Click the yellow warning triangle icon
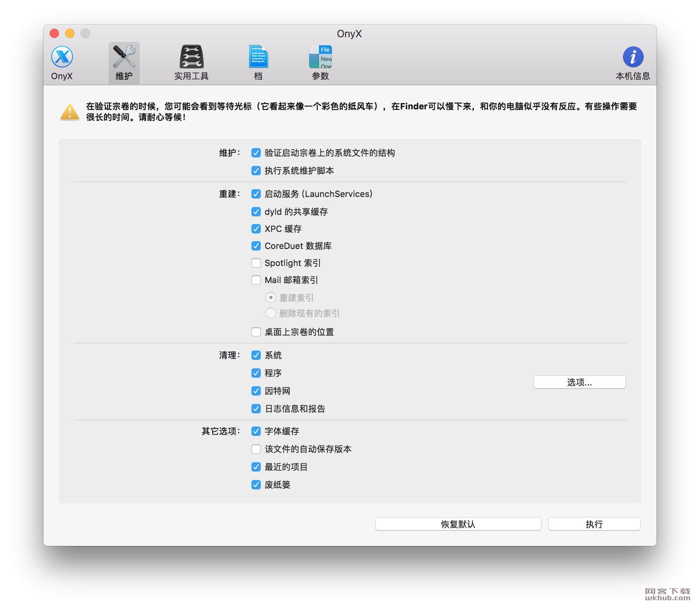 tap(70, 112)
